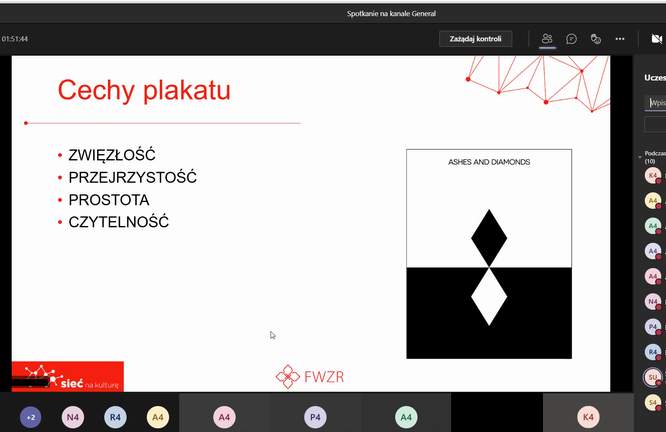Open the +2 overflow participants bubble
Image resolution: width=666 pixels, height=432 pixels.
31,417
